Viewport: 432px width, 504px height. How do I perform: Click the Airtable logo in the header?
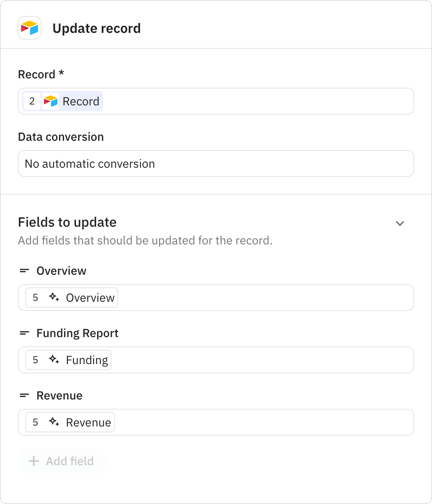click(x=29, y=28)
